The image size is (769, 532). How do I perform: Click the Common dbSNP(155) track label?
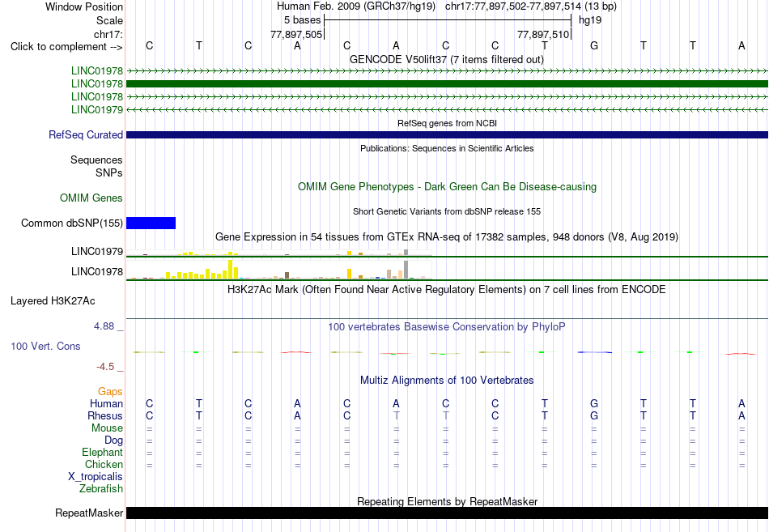[71, 223]
